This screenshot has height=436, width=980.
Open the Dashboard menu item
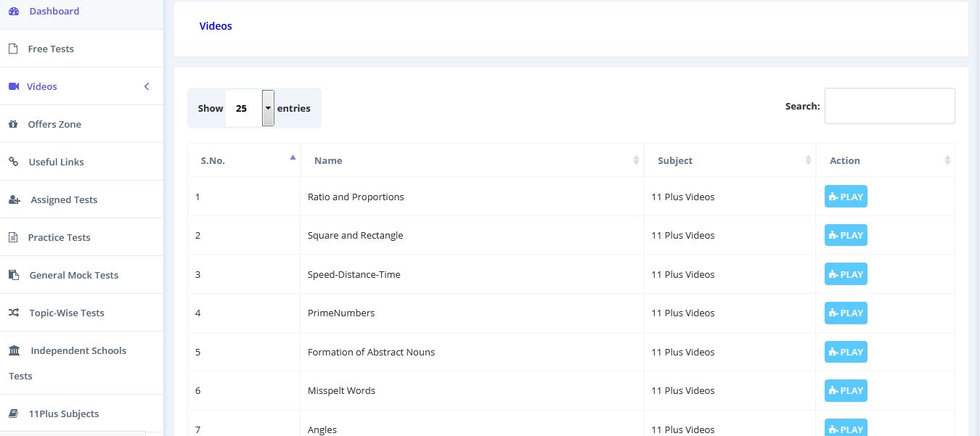click(x=81, y=12)
